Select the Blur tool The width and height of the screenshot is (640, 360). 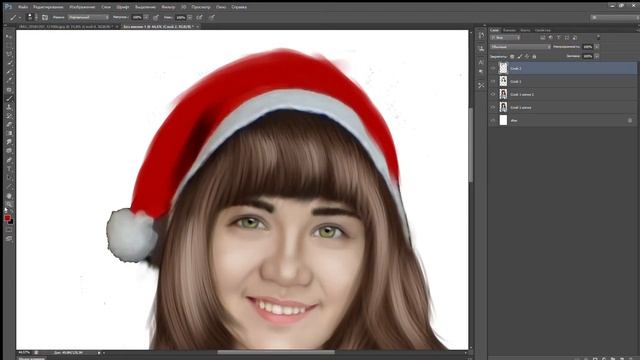[9, 142]
